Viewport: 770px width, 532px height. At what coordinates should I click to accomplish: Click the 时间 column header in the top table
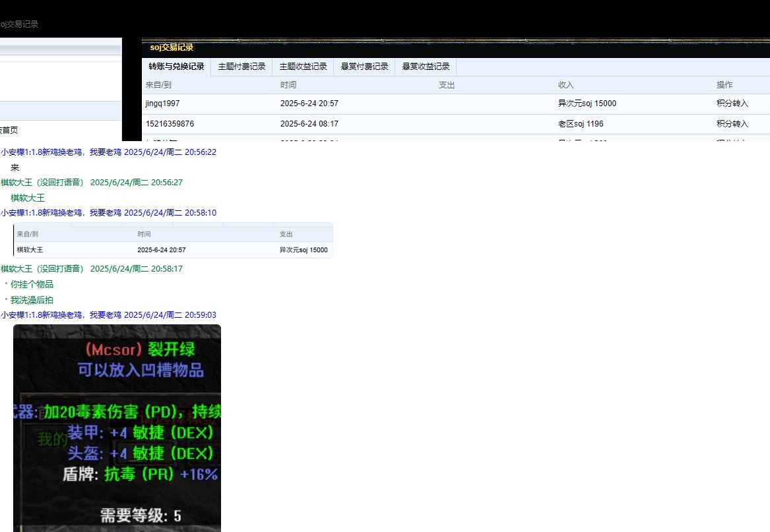288,85
